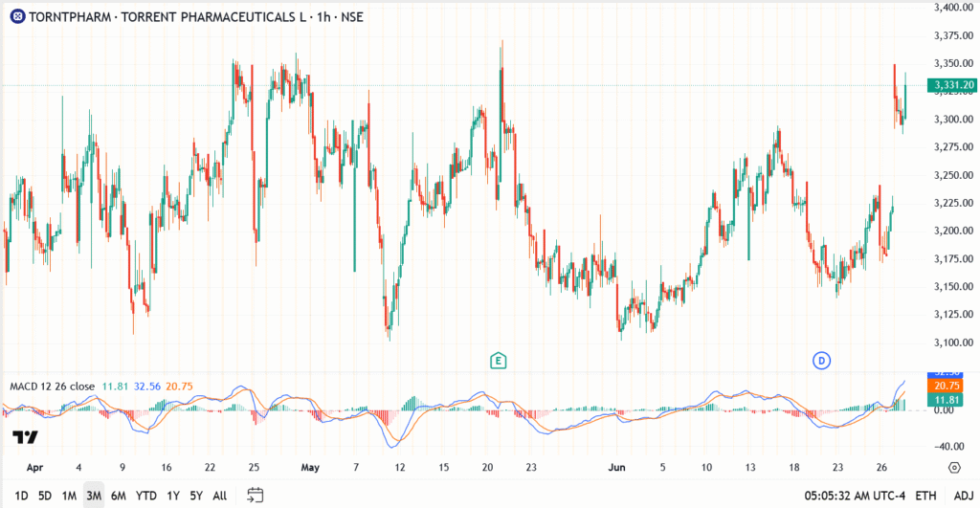Open the go-to-date calendar icon

255,496
